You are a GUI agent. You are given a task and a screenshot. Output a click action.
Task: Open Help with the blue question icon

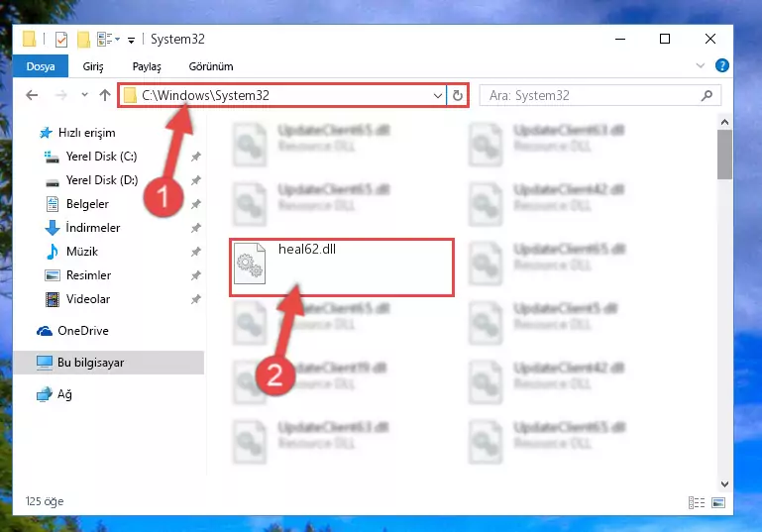tap(722, 65)
